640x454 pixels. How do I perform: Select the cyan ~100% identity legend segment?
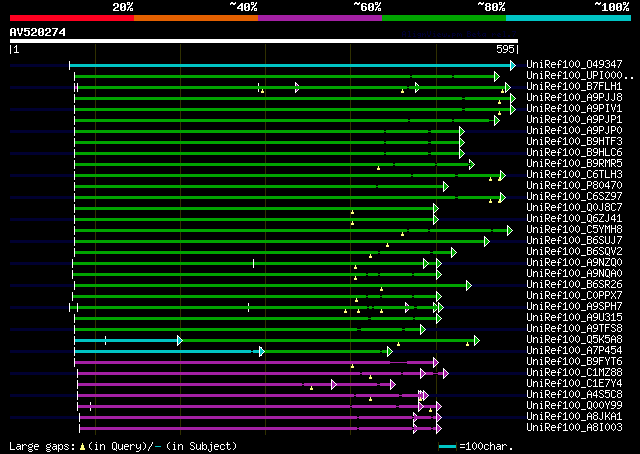pos(568,18)
